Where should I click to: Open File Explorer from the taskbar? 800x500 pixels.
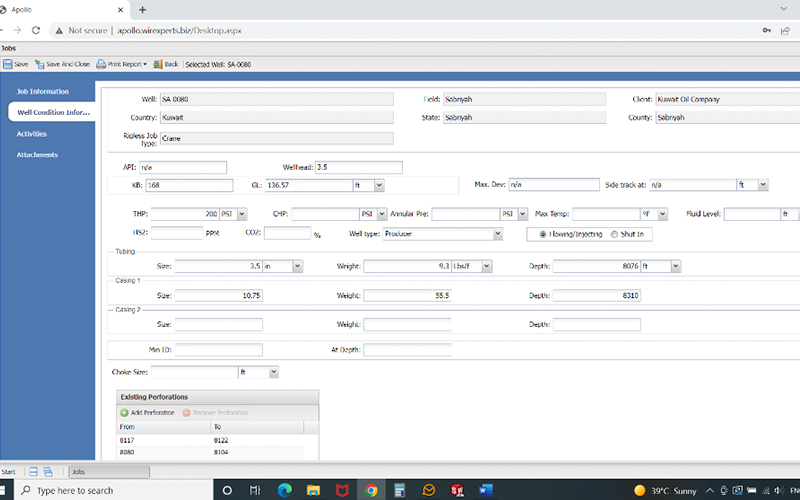[x=313, y=490]
